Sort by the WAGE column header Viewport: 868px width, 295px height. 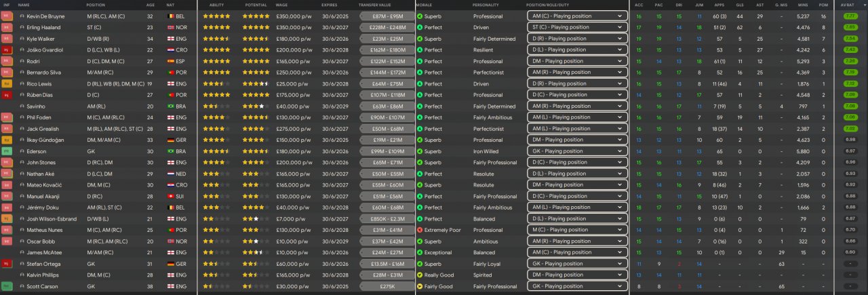tap(282, 5)
